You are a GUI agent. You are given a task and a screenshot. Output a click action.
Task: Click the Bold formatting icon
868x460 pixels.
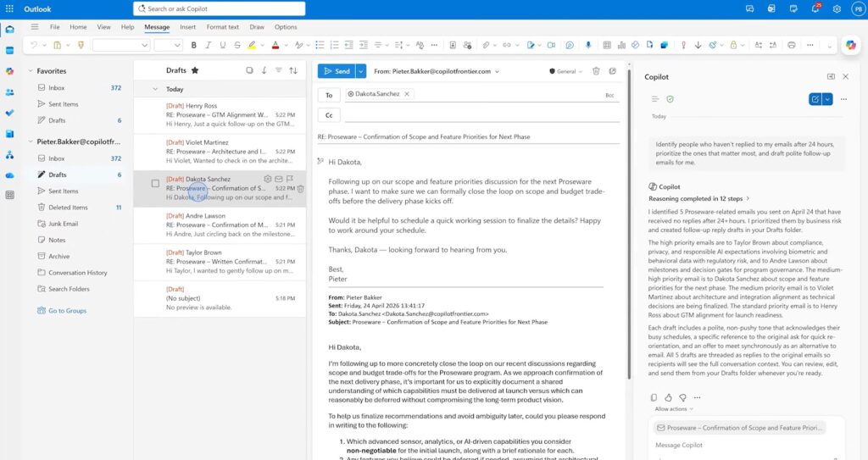(x=194, y=45)
